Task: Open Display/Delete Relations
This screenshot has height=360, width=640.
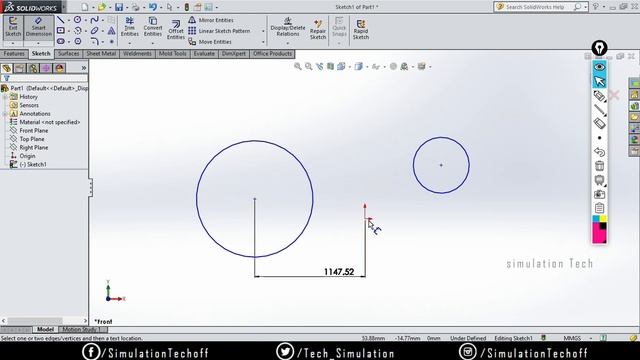Action: 288,27
